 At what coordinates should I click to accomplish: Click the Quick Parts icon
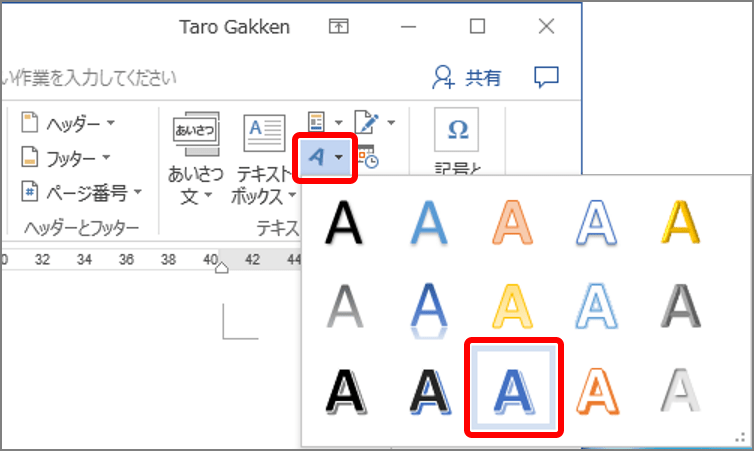click(x=316, y=122)
